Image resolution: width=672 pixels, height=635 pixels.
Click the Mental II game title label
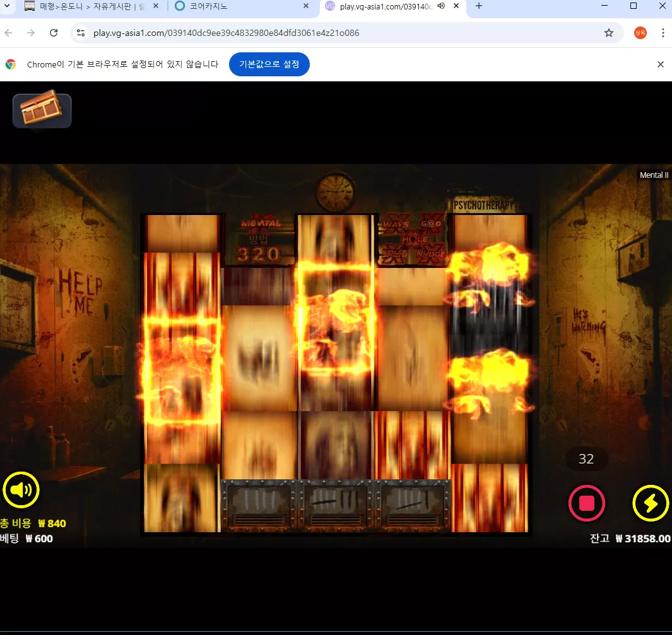pos(654,175)
